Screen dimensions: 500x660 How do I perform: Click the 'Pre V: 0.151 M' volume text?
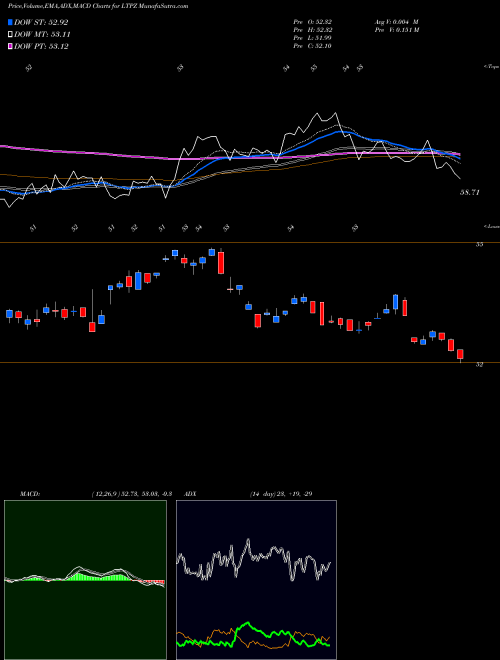point(396,30)
